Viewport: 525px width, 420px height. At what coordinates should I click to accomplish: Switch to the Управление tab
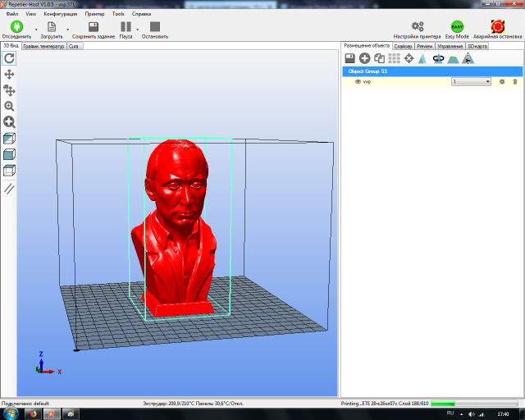coord(450,46)
